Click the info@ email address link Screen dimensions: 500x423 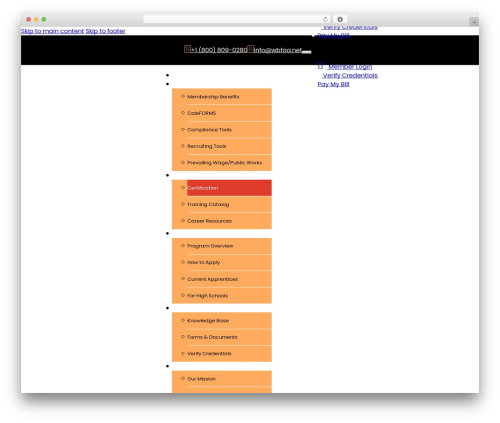[x=278, y=50]
